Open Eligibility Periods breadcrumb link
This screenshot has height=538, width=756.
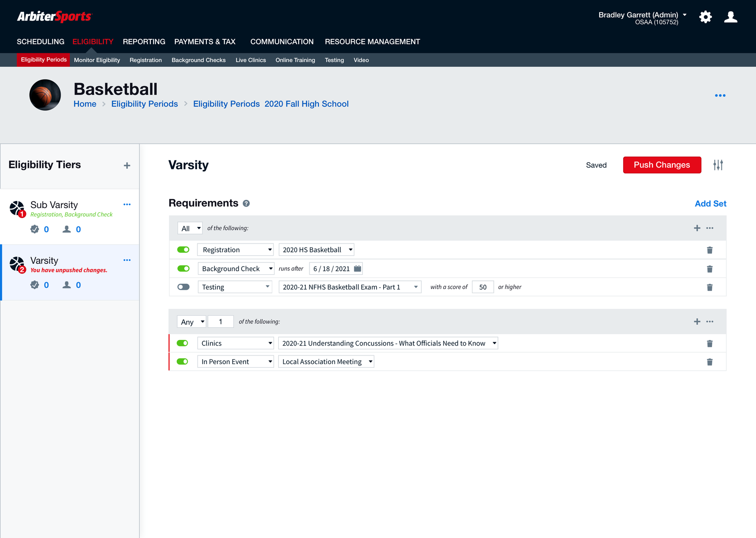coord(145,104)
